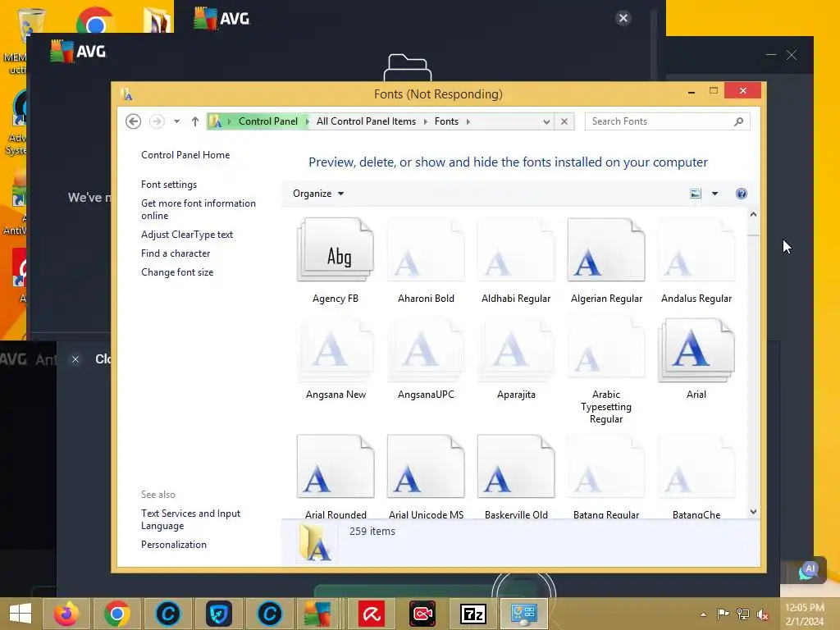Viewport: 840px width, 630px height.
Task: Open the Agency FB font family
Action: point(336,250)
